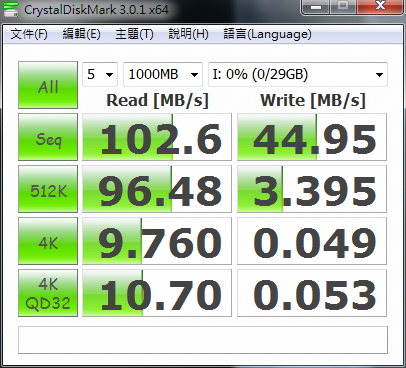This screenshot has width=406, height=368.
Task: Select the 512K read result 96.48
Action: click(x=157, y=189)
